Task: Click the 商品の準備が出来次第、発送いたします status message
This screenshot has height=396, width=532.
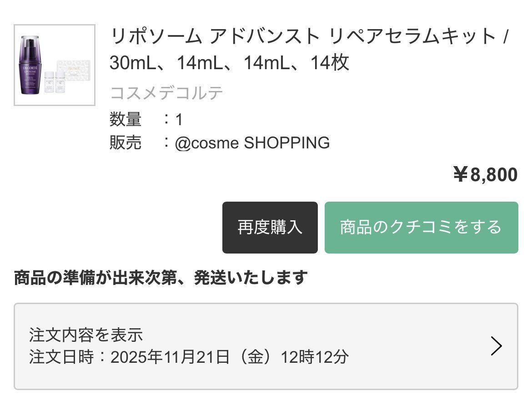Action: [x=161, y=277]
